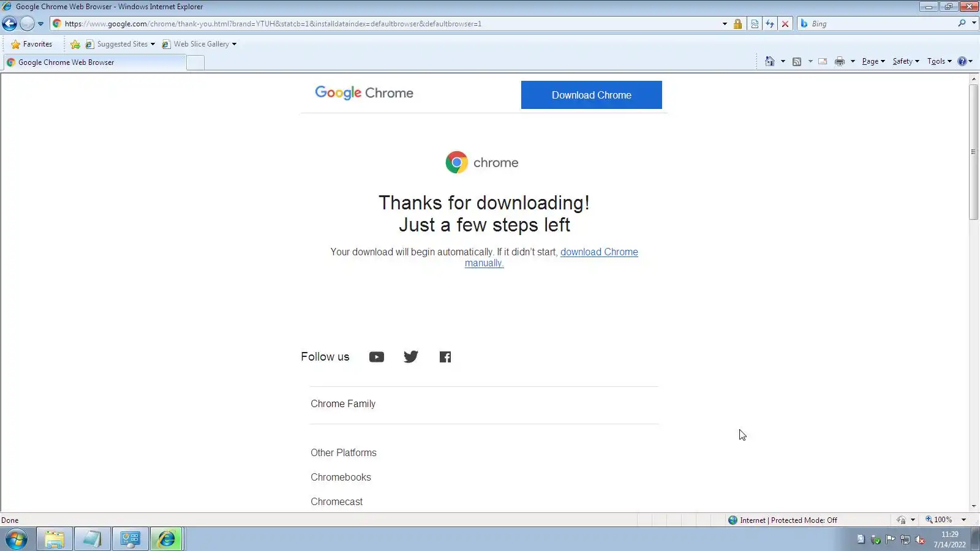Expand the zoom level dropdown arrow
This screenshot has height=551, width=980.
(x=963, y=520)
